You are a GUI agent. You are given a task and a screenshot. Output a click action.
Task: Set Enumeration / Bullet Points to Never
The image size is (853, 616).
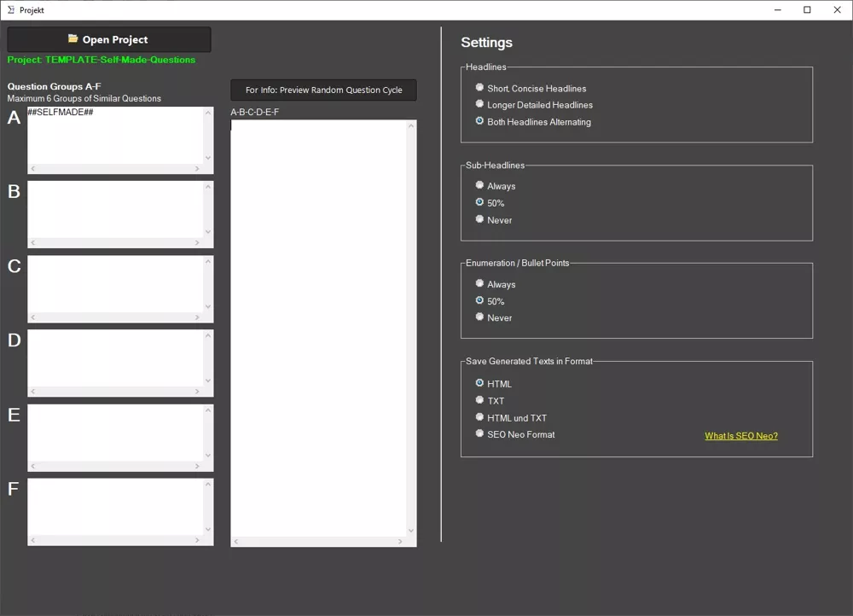click(x=493, y=317)
